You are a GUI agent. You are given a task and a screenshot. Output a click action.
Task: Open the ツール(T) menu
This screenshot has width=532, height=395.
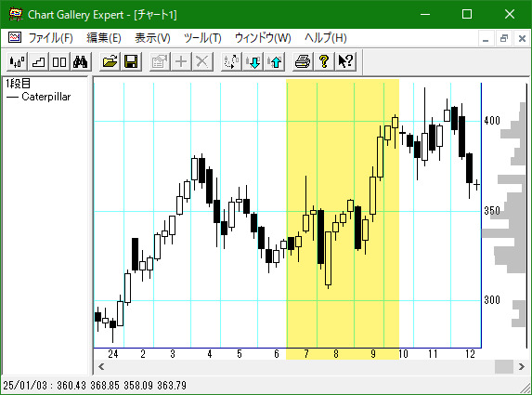[x=202, y=38]
